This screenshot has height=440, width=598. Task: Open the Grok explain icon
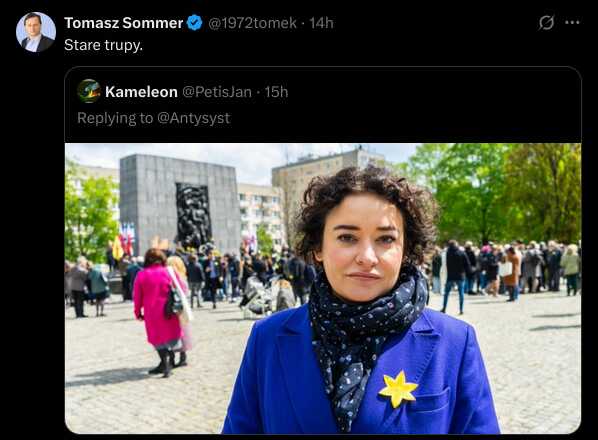pyautogui.click(x=546, y=23)
